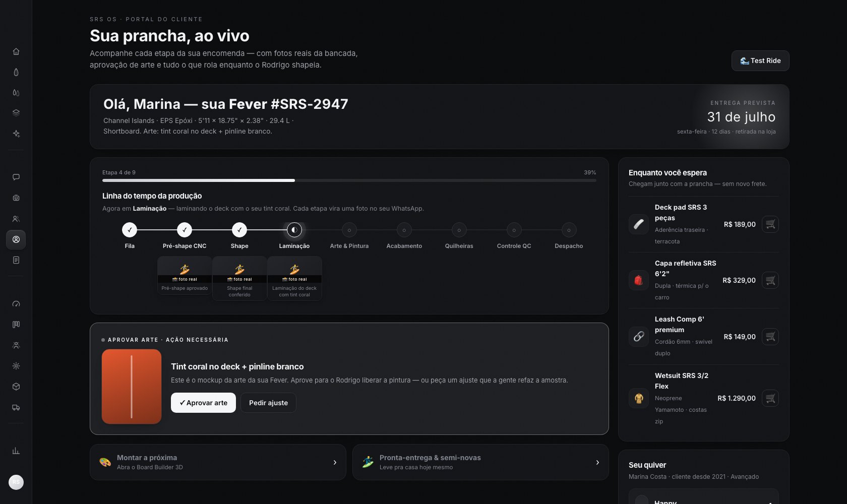Viewport: 847px width, 504px height.
Task: Open the Pré-shape aprovado photo thumbnail
Action: click(185, 275)
